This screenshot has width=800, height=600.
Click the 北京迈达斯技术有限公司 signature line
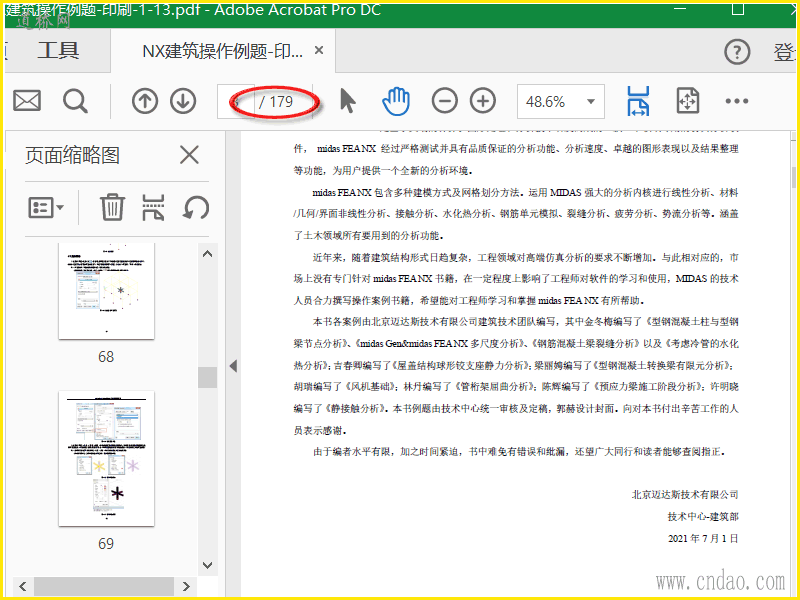coord(685,494)
